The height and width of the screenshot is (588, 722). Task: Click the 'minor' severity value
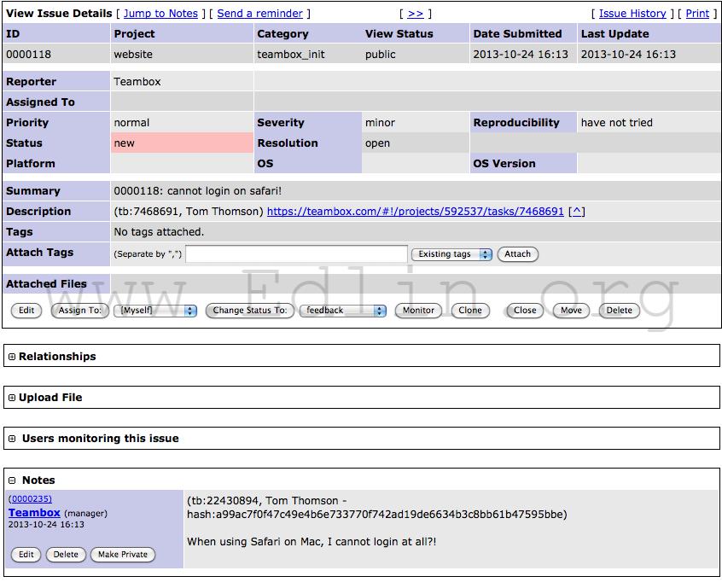point(380,123)
